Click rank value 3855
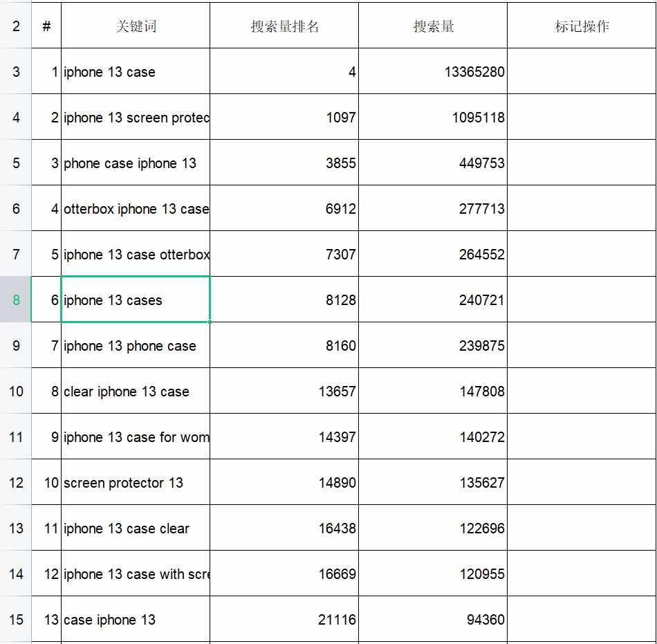This screenshot has width=657, height=644. 284,163
